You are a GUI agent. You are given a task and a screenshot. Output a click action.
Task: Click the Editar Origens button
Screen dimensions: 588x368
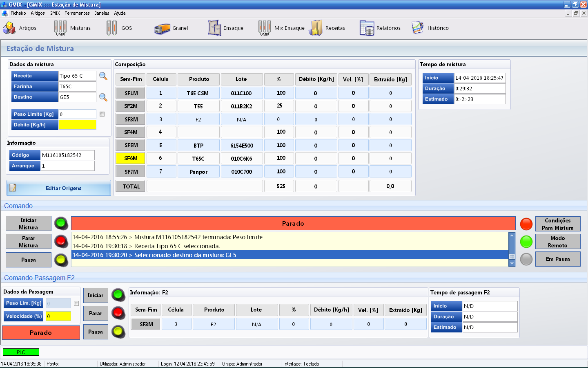[x=58, y=188]
